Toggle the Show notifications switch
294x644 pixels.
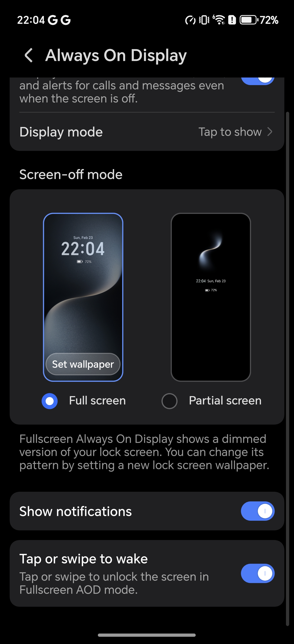coord(257,511)
